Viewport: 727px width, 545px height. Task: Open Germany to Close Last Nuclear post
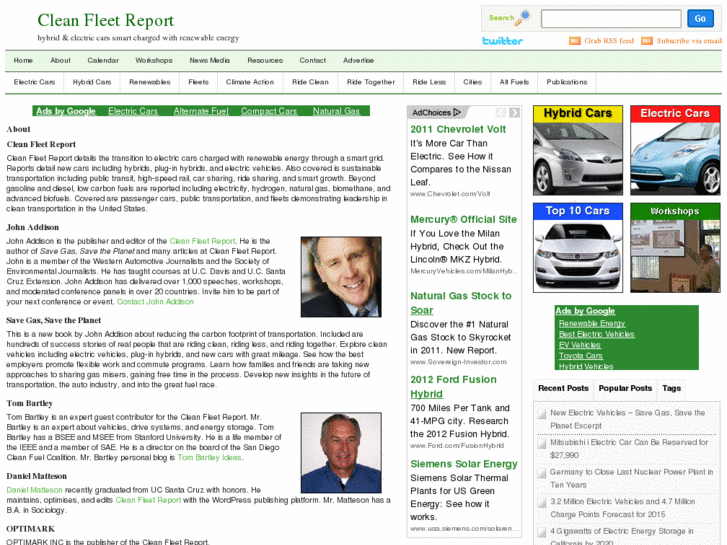tap(631, 478)
